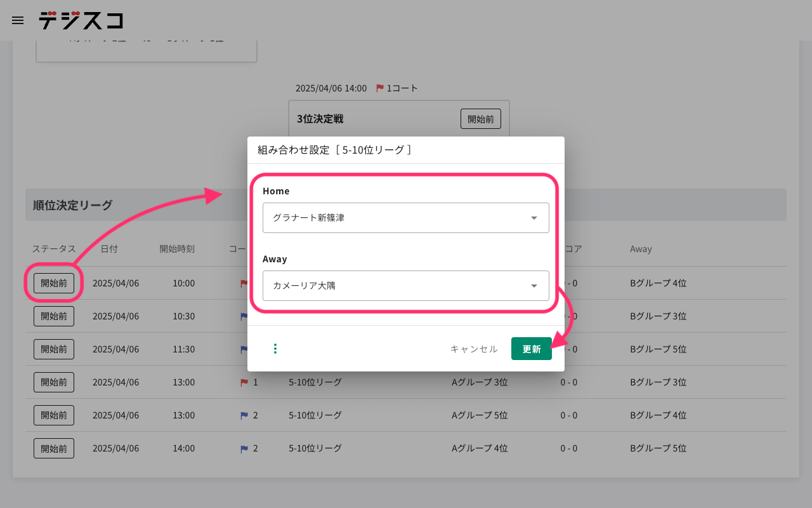Viewport: 812px width, 508px height.
Task: Click red flag in 13:00 court 1 row
Action: (244, 382)
